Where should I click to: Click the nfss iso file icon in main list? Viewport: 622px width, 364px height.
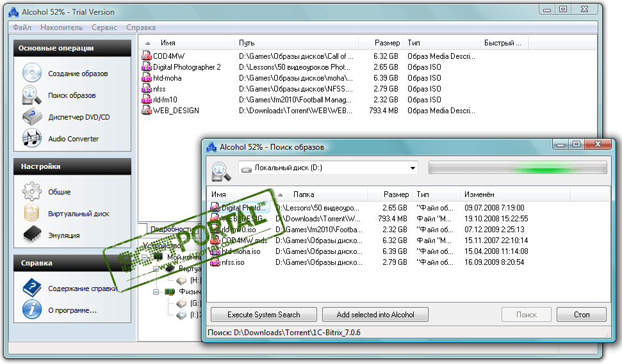point(147,89)
